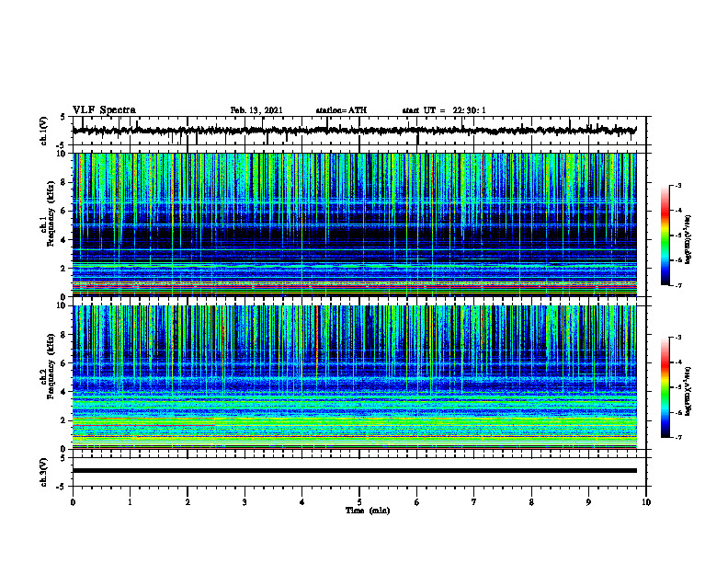Click the log(PSD) units label beside ch.2 color bar
Viewport: 728px width, 563px height.
688,393
